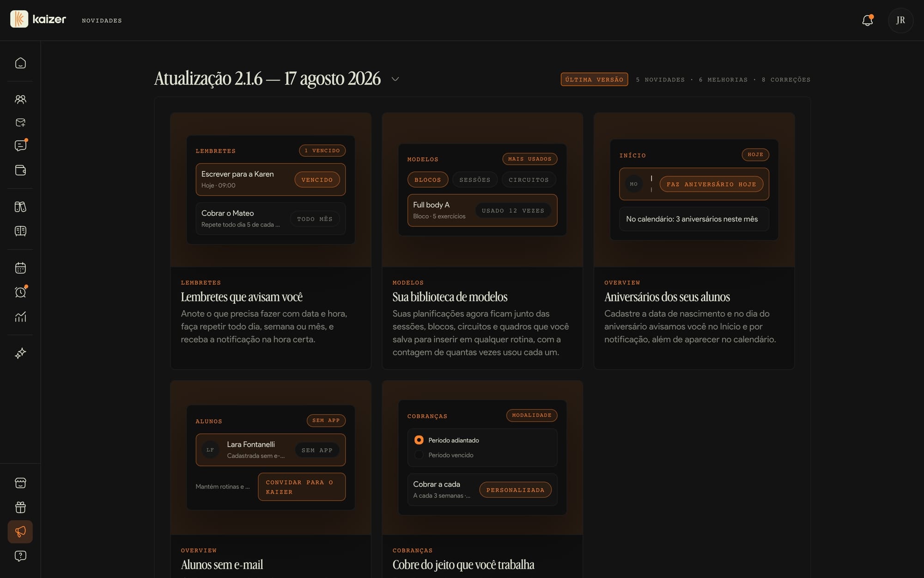The image size is (924, 578).
Task: Open the Lara Fontanelli student row
Action: coord(270,450)
